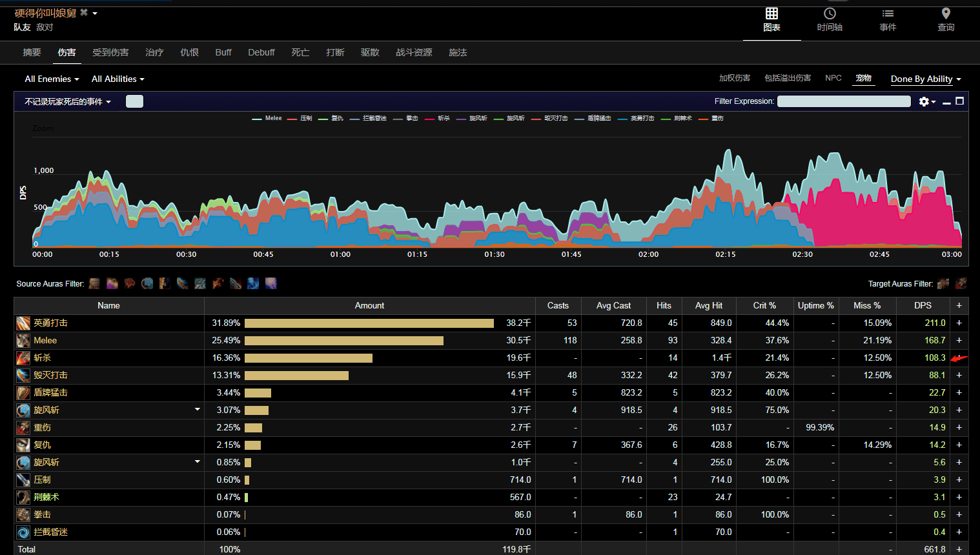
Task: Open the 时间轴 timeline clock icon
Action: click(x=830, y=14)
